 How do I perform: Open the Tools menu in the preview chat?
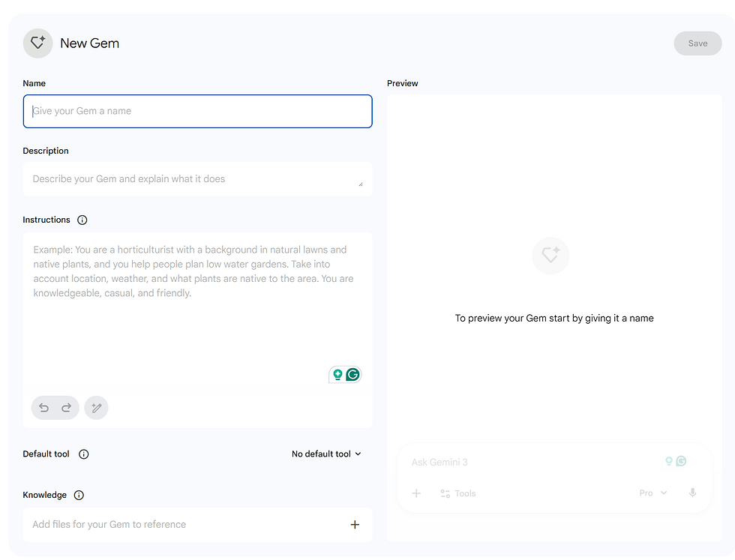[x=457, y=493]
